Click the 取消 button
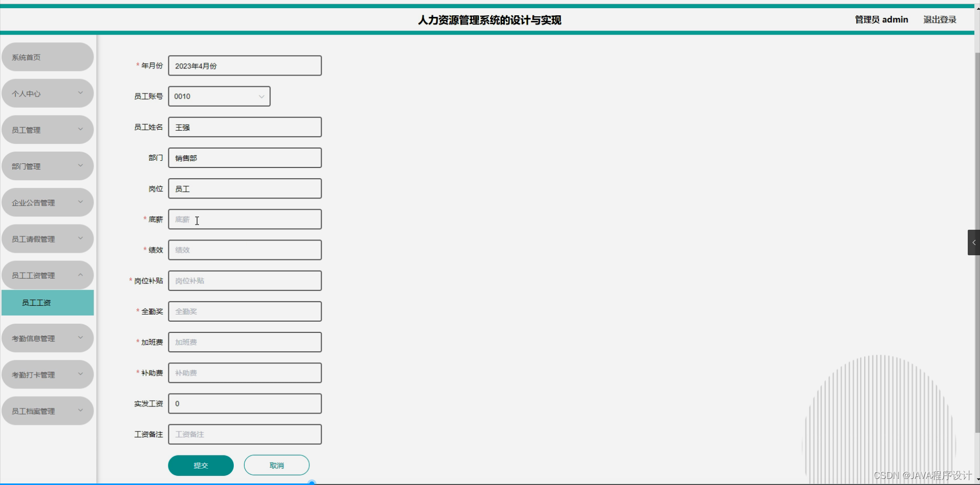Screen dimensions: 980x485 tap(277, 466)
